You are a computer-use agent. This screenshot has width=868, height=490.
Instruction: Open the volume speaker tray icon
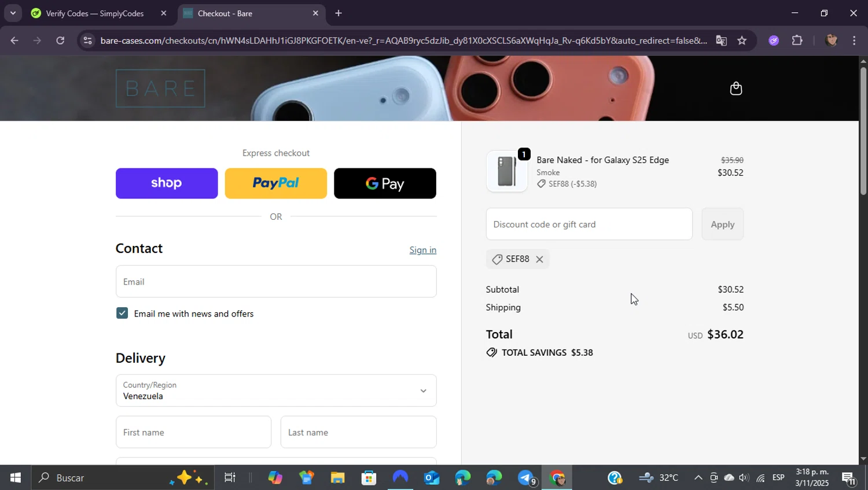pos(744,478)
